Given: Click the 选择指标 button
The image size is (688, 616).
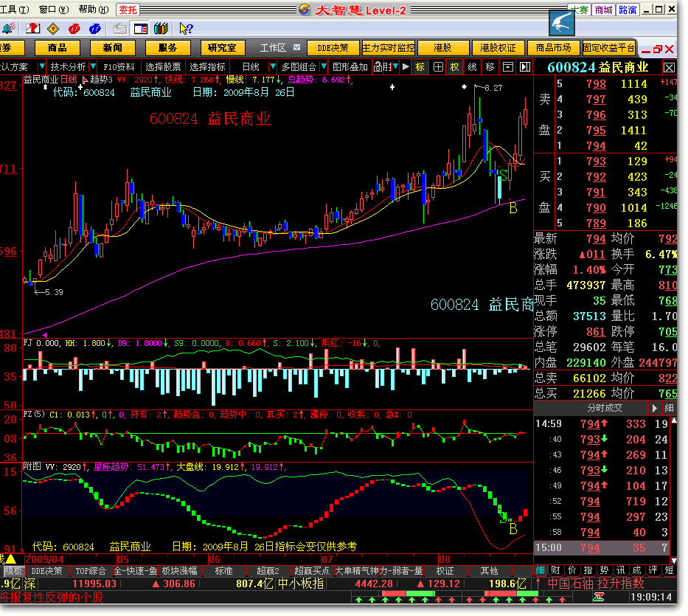Looking at the screenshot, I should 207,67.
